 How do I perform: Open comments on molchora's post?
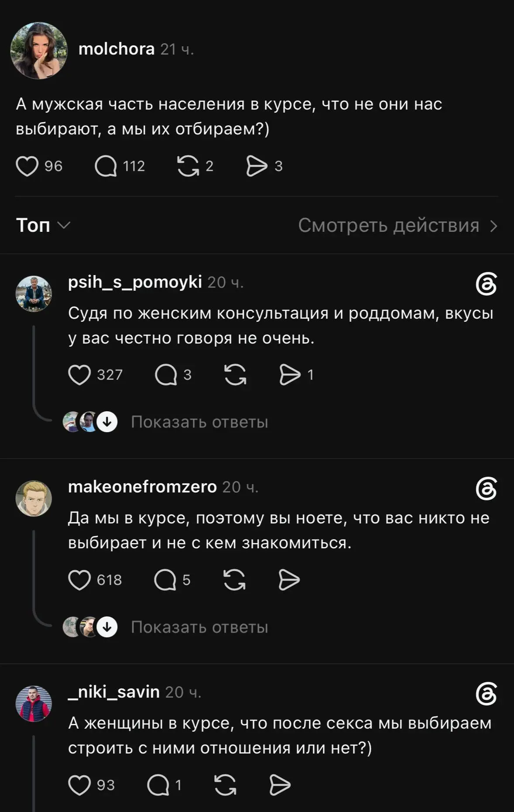pyautogui.click(x=106, y=166)
